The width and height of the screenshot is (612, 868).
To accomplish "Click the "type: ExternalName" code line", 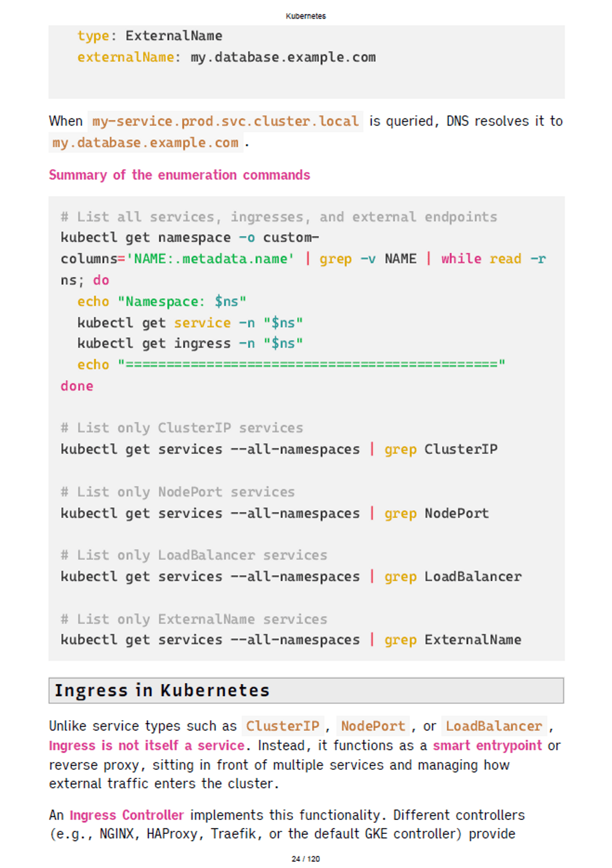I will coord(150,36).
